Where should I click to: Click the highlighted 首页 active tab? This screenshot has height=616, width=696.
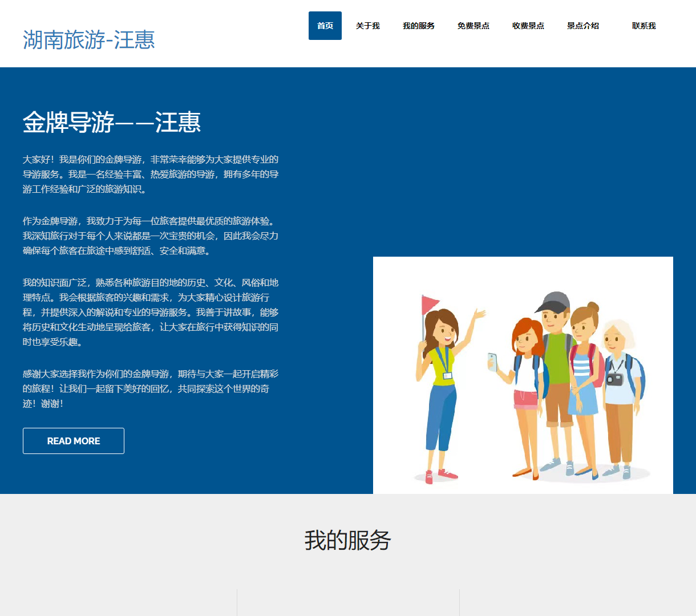point(325,25)
